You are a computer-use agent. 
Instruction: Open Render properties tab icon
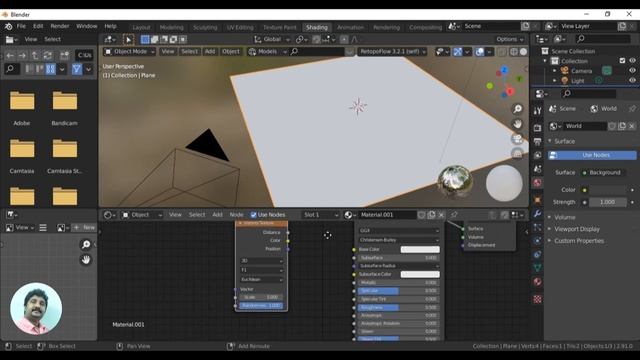click(x=538, y=128)
